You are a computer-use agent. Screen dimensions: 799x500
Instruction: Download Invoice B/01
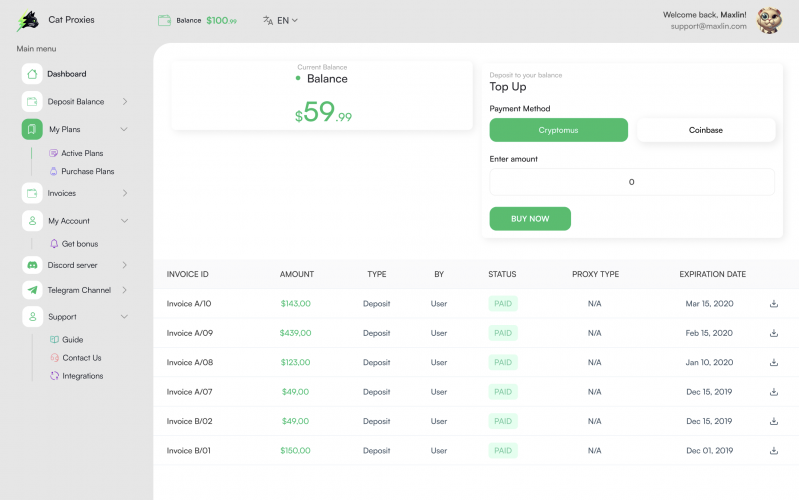click(x=774, y=451)
